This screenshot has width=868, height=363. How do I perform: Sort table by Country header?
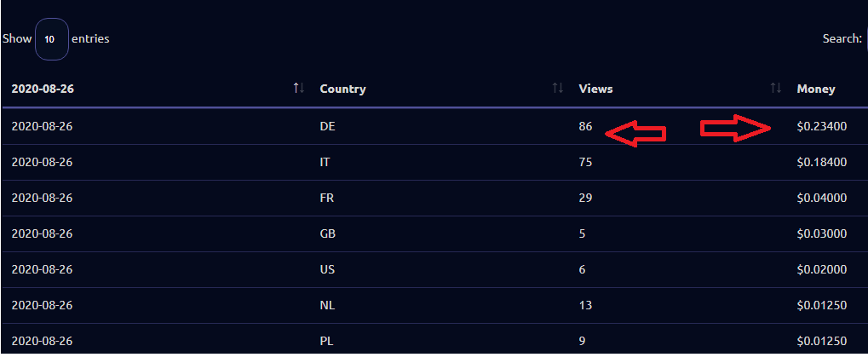[342, 89]
